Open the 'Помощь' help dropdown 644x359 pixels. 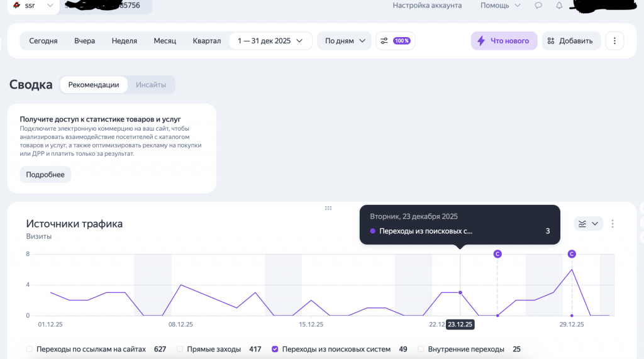[500, 5]
